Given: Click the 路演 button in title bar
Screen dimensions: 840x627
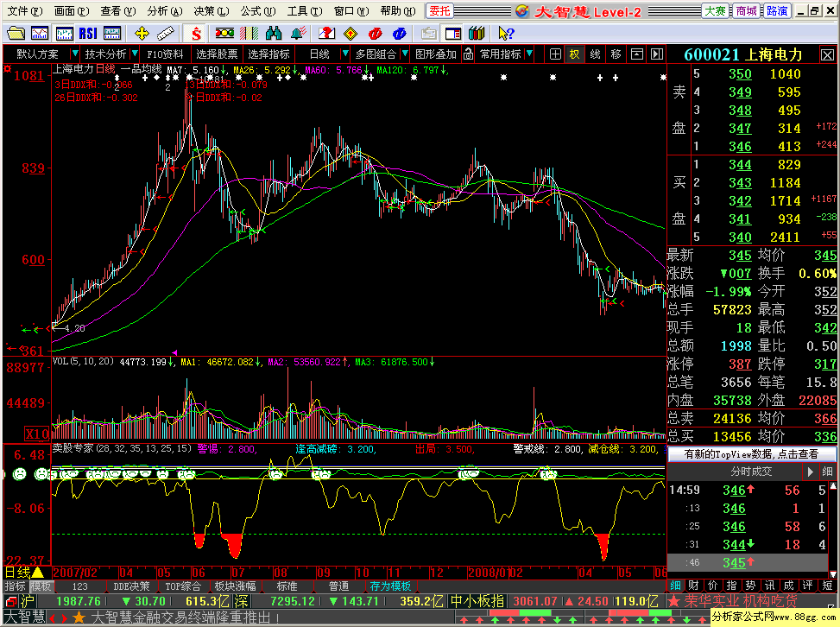Looking at the screenshot, I should 777,10.
